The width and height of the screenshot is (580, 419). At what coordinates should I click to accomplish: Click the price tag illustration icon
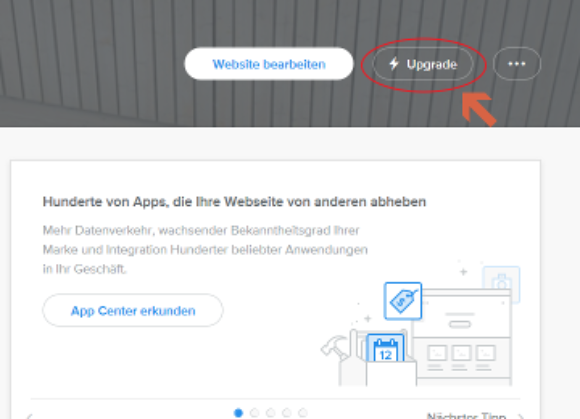click(403, 301)
